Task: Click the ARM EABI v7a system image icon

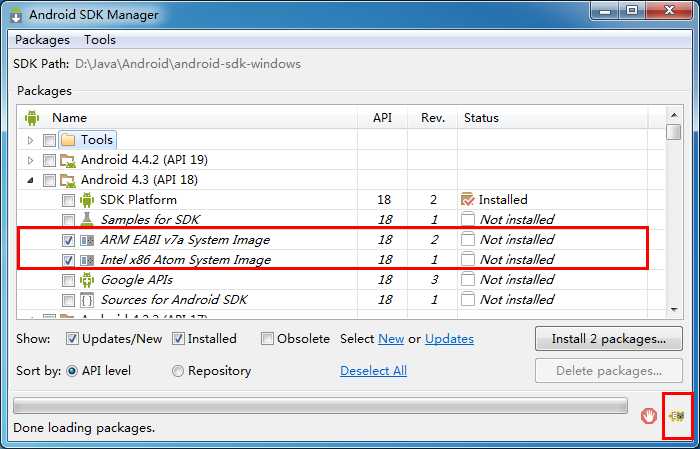Action: pyautogui.click(x=87, y=240)
